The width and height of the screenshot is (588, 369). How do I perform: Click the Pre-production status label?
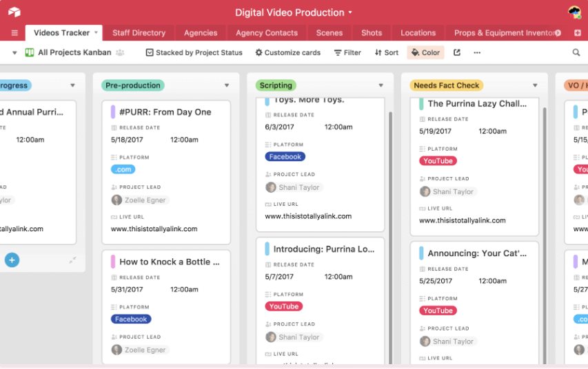coord(133,85)
